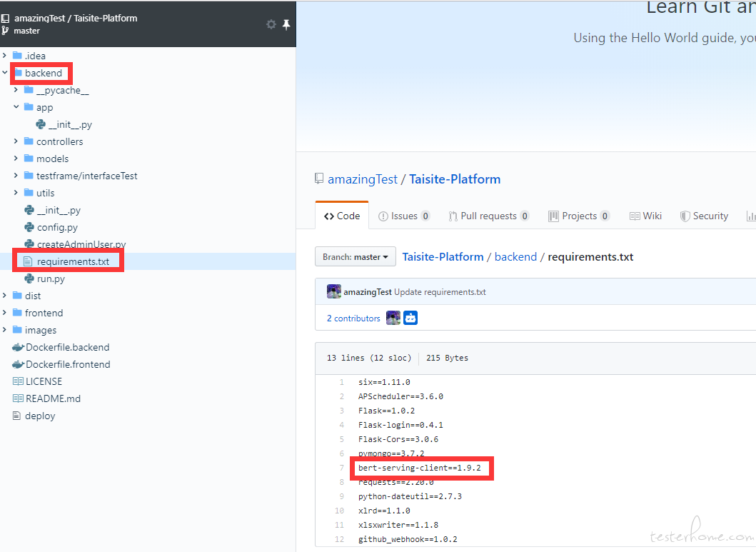Image resolution: width=756 pixels, height=552 pixels.
Task: Expand the utils folder chevron
Action: pyautogui.click(x=16, y=192)
